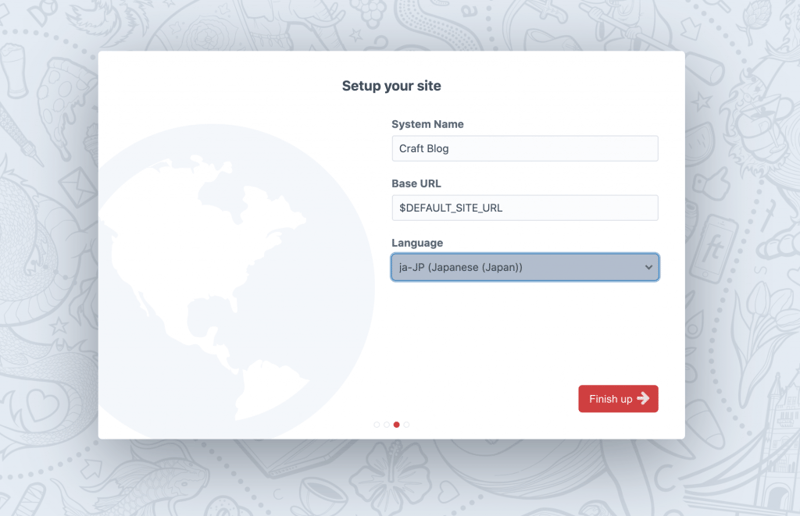Screen dimensions: 800x516
Task: Go to the first setup step dot
Action: [377, 425]
